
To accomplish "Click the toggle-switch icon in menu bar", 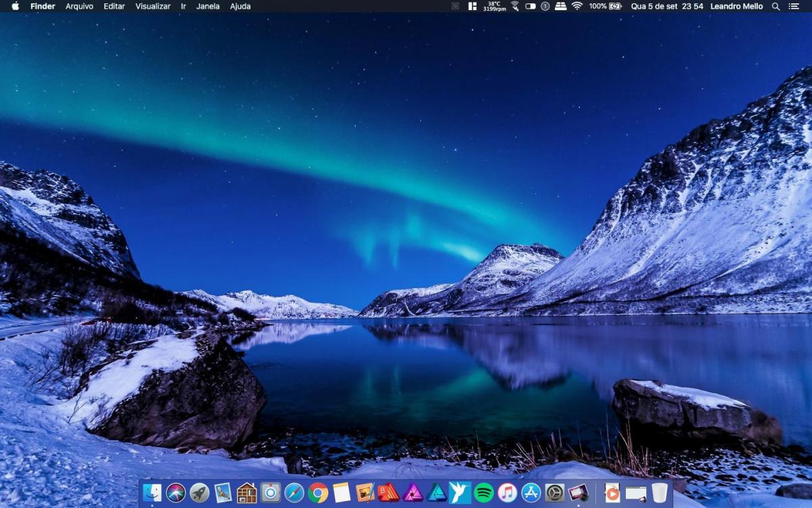I will coord(531,6).
